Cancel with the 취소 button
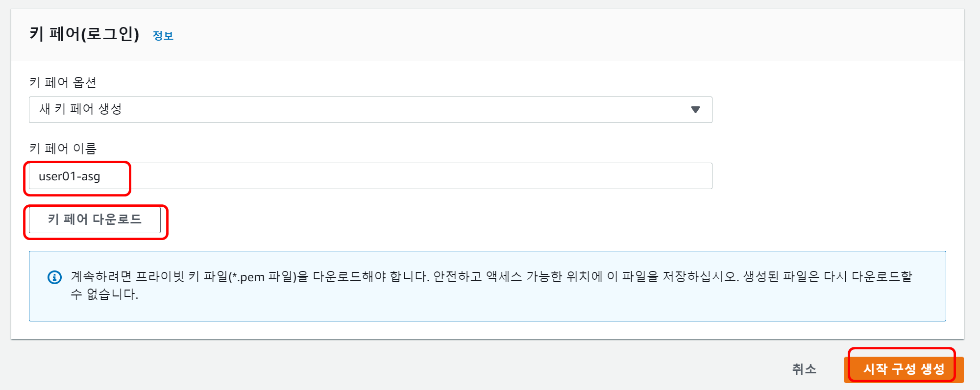Image resolution: width=980 pixels, height=390 pixels. pos(804,369)
